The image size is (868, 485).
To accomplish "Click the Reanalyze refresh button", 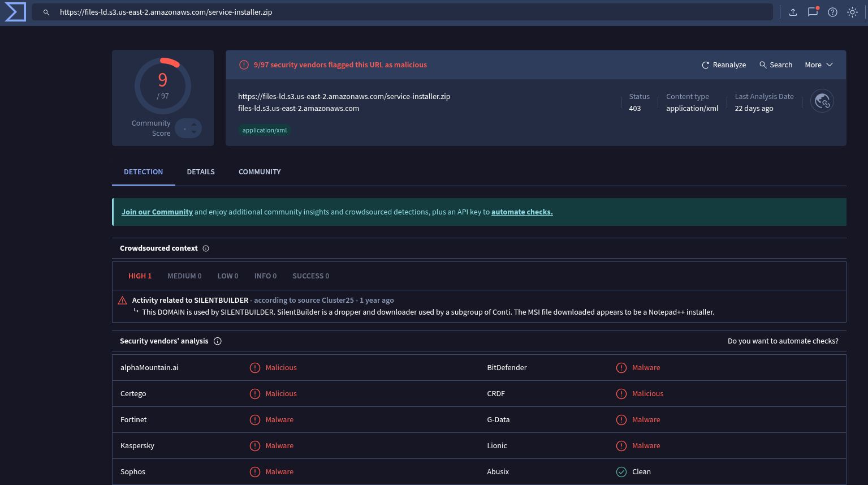I will pyautogui.click(x=724, y=65).
